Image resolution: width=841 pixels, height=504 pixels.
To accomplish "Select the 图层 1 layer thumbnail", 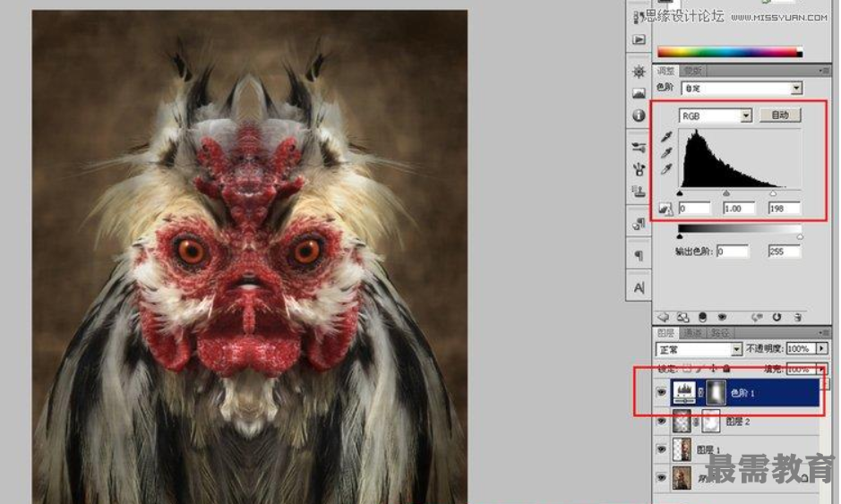I will click(x=682, y=449).
